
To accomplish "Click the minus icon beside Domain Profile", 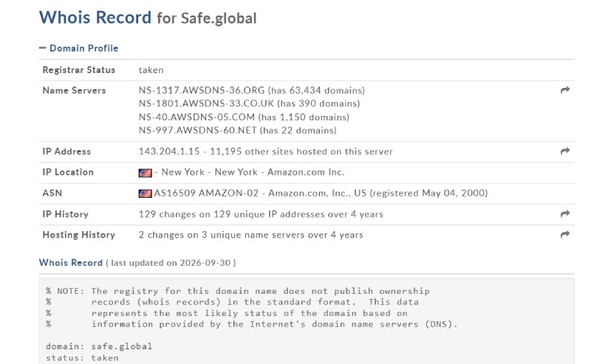I will pos(42,48).
